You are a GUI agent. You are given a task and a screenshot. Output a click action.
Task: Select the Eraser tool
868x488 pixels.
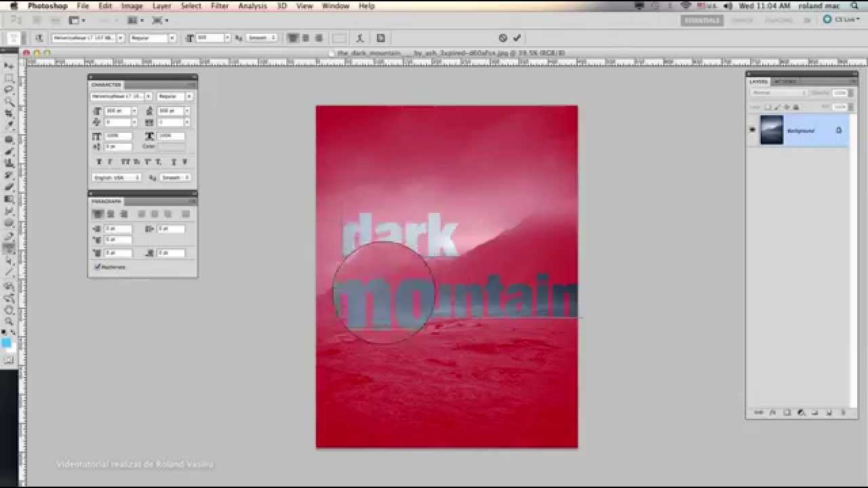click(x=9, y=188)
